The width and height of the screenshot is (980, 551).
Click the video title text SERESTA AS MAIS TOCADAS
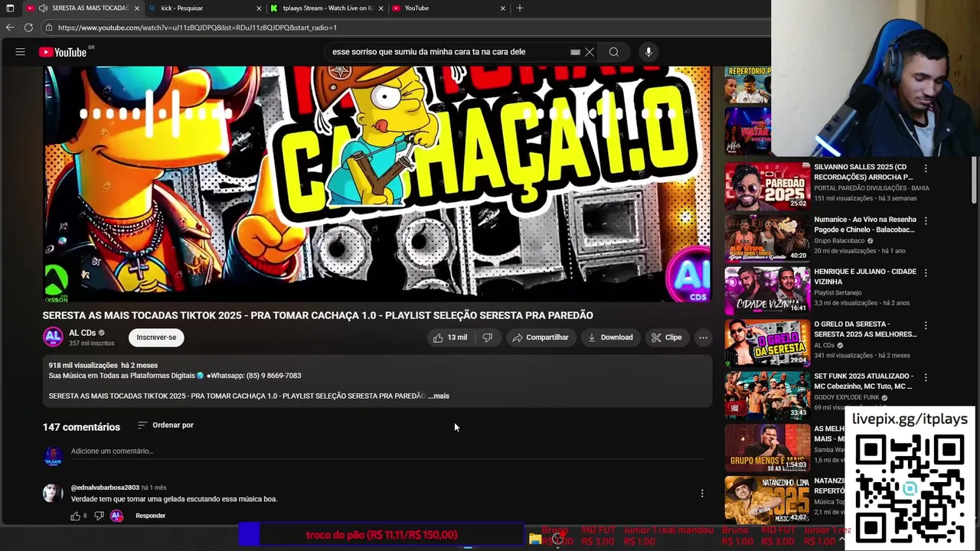[318, 315]
